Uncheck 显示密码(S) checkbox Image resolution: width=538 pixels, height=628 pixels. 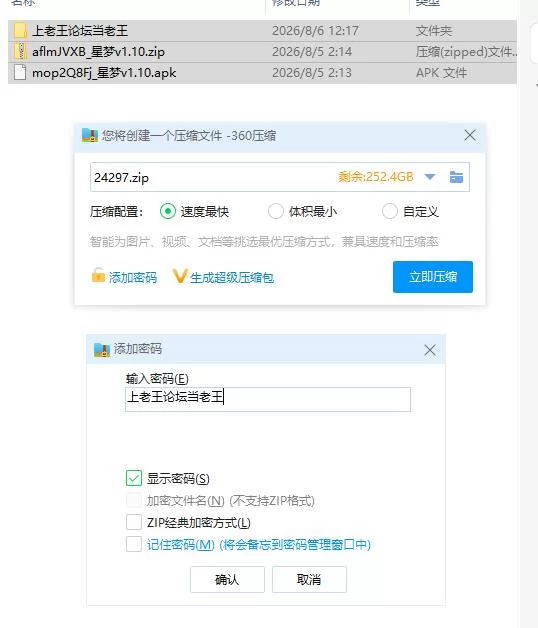coord(134,478)
